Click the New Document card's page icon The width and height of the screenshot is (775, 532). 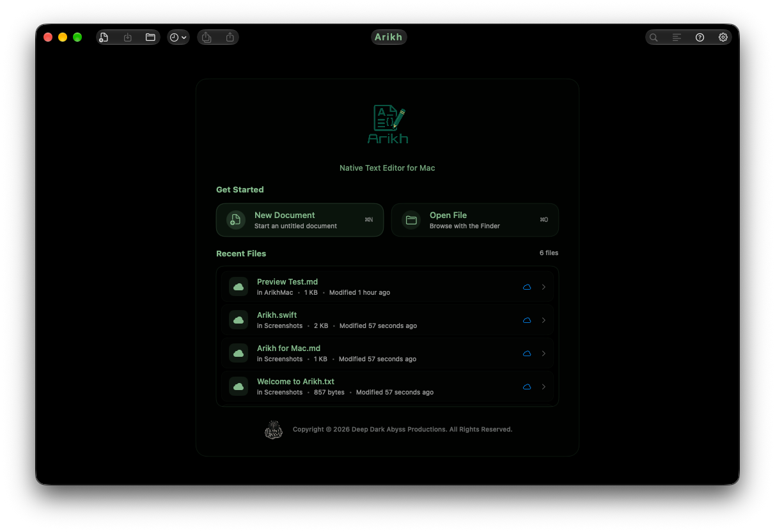[x=236, y=220]
